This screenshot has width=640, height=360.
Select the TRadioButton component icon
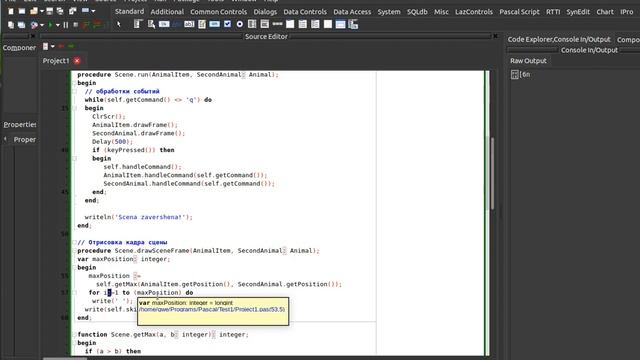click(x=240, y=24)
